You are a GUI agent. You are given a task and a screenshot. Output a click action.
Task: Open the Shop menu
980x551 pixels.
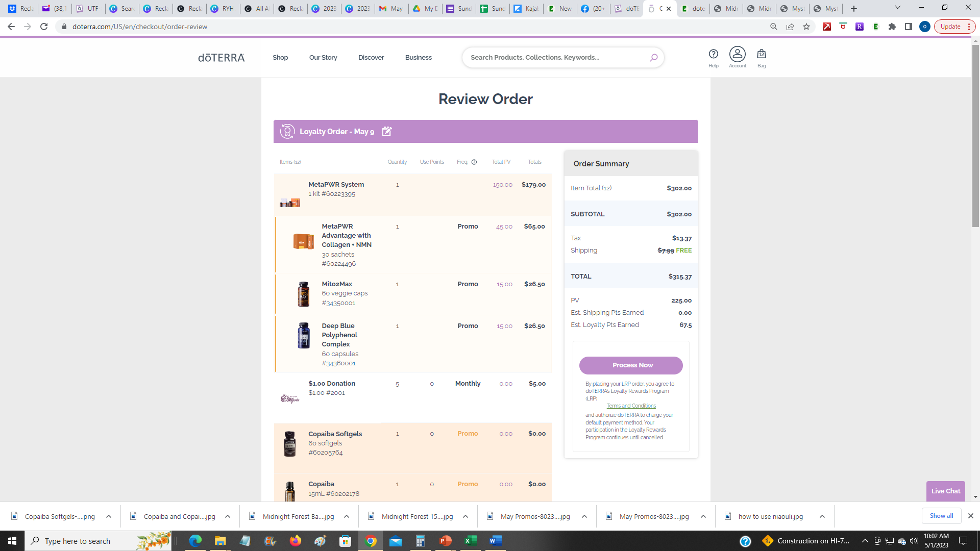pos(280,58)
